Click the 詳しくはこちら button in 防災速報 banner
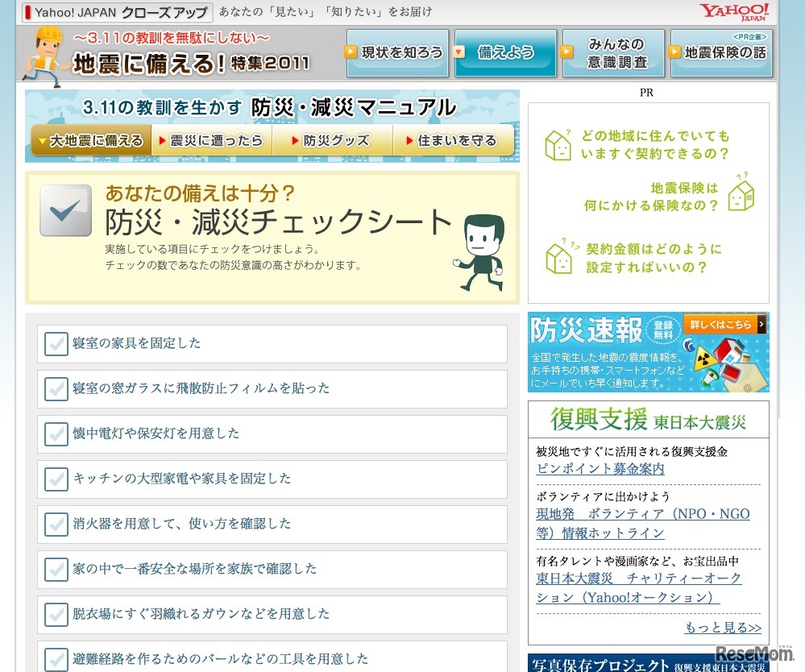Image resolution: width=805 pixels, height=672 pixels. (x=725, y=325)
